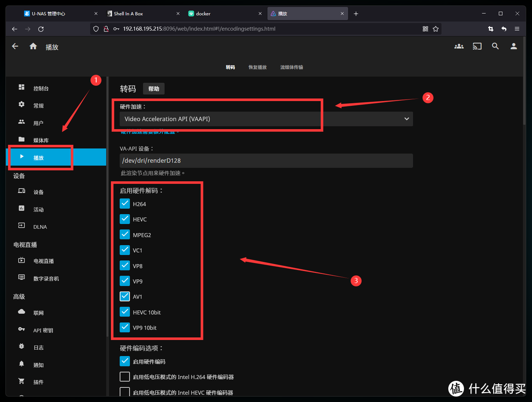Enable low-power Intel H.264 hardware encoder

coord(125,377)
